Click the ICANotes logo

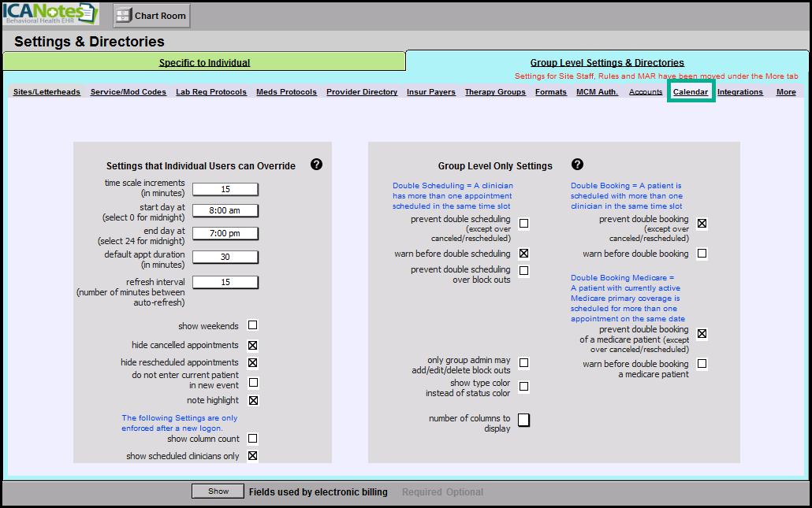(x=50, y=15)
